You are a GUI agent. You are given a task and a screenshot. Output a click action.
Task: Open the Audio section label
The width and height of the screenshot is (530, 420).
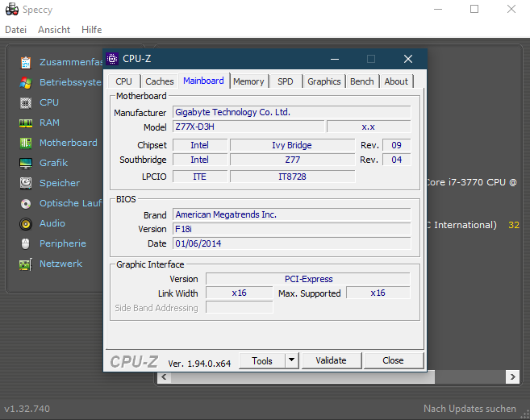[52, 223]
